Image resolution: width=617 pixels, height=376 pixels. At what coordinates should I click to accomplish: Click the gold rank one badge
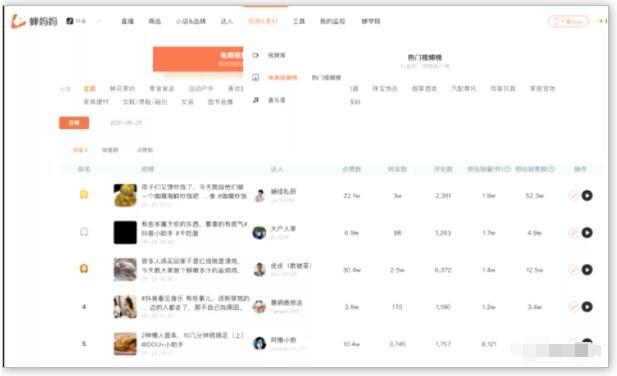pos(84,194)
